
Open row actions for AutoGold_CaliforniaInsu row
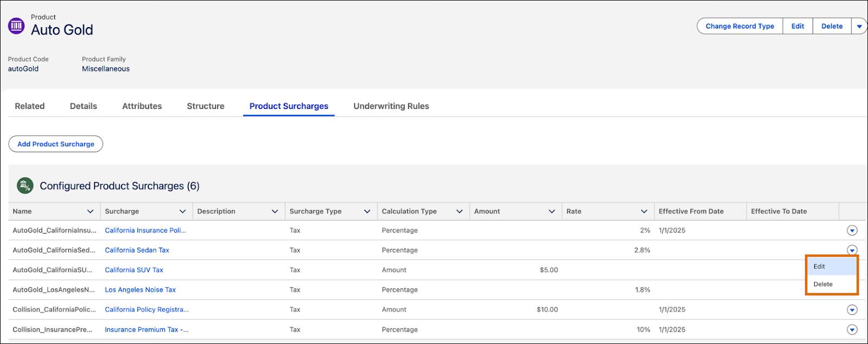[x=852, y=231]
